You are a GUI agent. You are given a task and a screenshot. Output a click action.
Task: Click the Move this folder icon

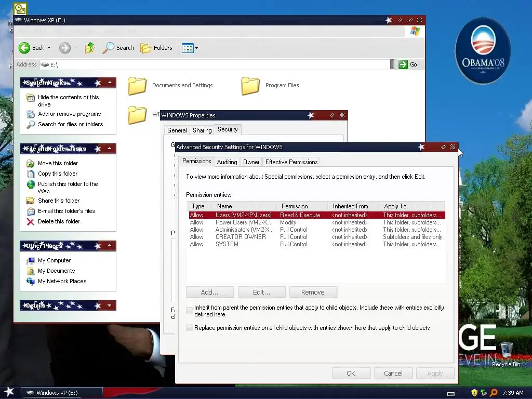31,164
